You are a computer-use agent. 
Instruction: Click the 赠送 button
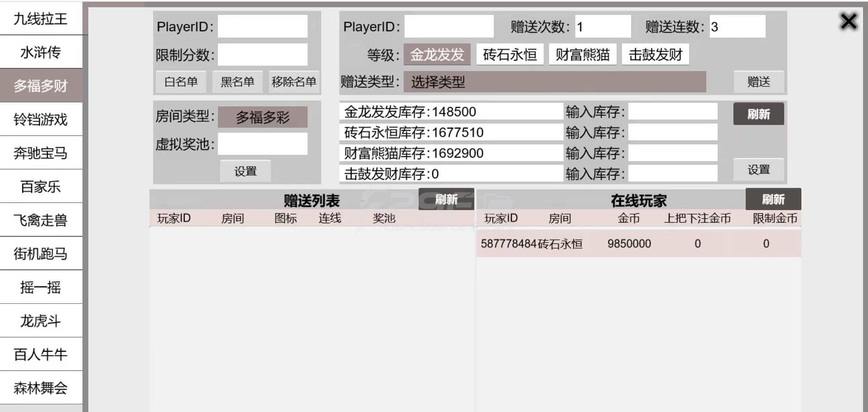[x=759, y=81]
